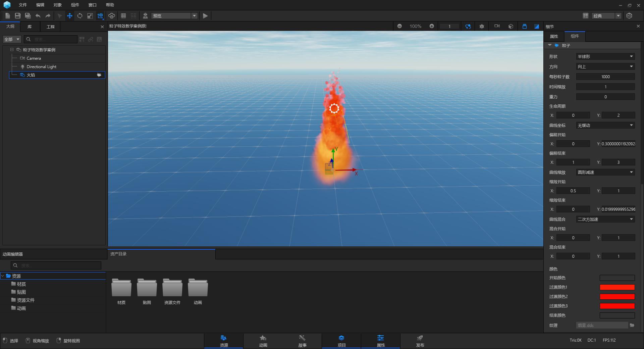Viewport: 644px width, 349px height.
Task: Switch to the 属性 tab in details panel
Action: pyautogui.click(x=554, y=36)
